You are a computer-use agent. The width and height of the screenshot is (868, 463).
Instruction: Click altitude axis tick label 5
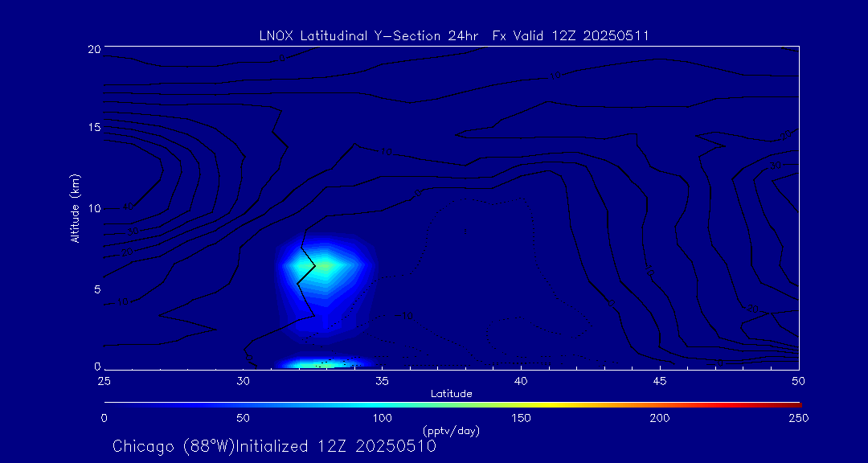[97, 289]
